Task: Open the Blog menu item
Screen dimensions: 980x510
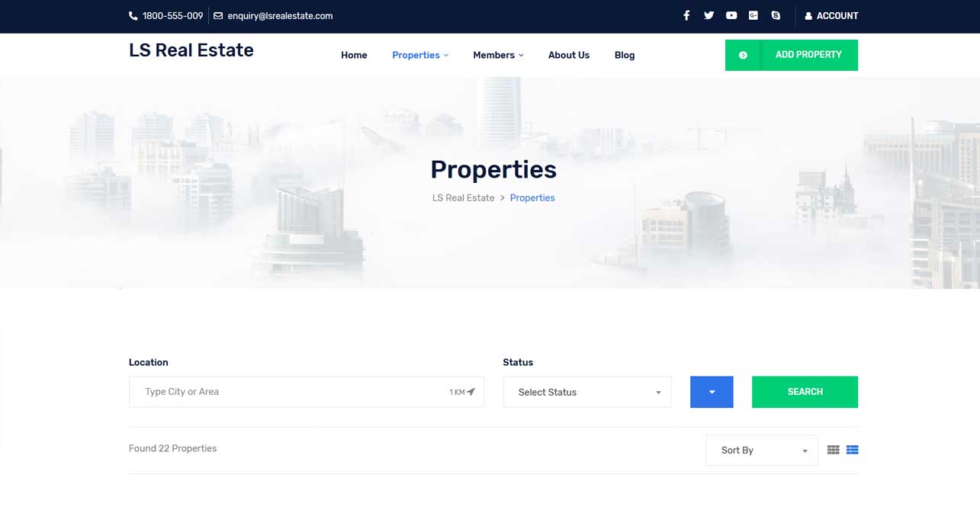Action: [x=625, y=55]
